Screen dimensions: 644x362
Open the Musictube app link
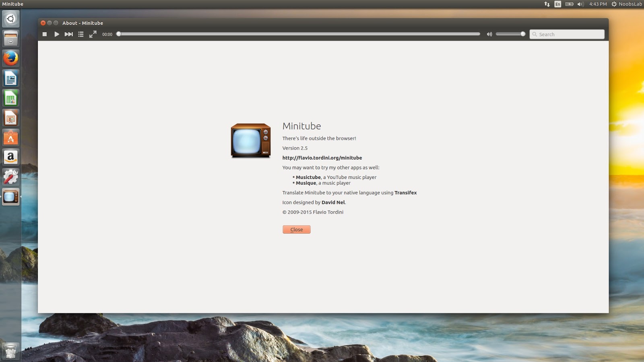(308, 177)
